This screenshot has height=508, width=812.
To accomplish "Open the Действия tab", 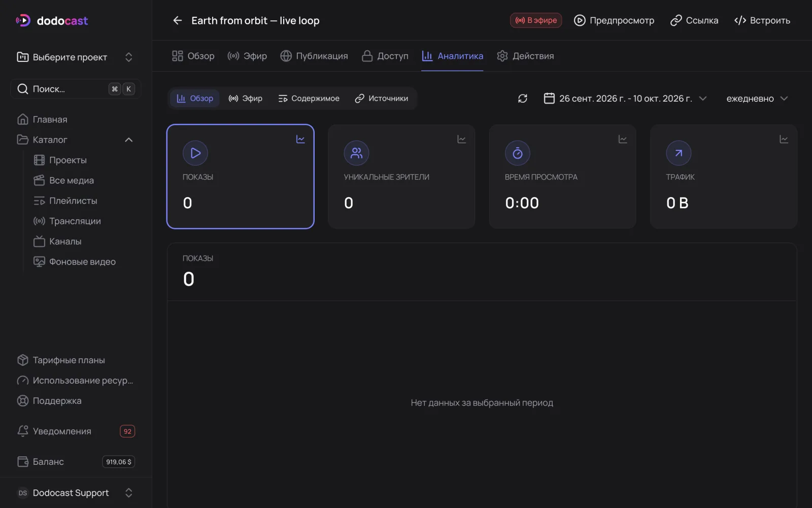I will pos(525,56).
